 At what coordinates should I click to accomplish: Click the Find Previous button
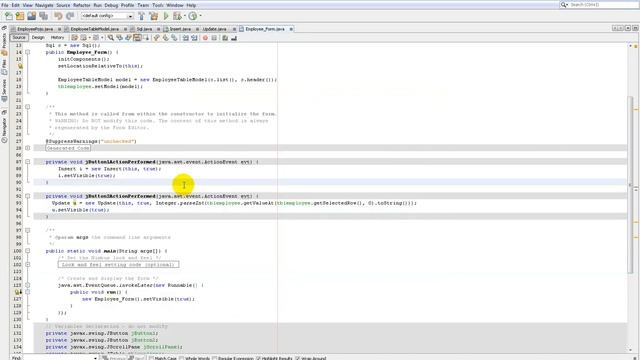coord(114,358)
